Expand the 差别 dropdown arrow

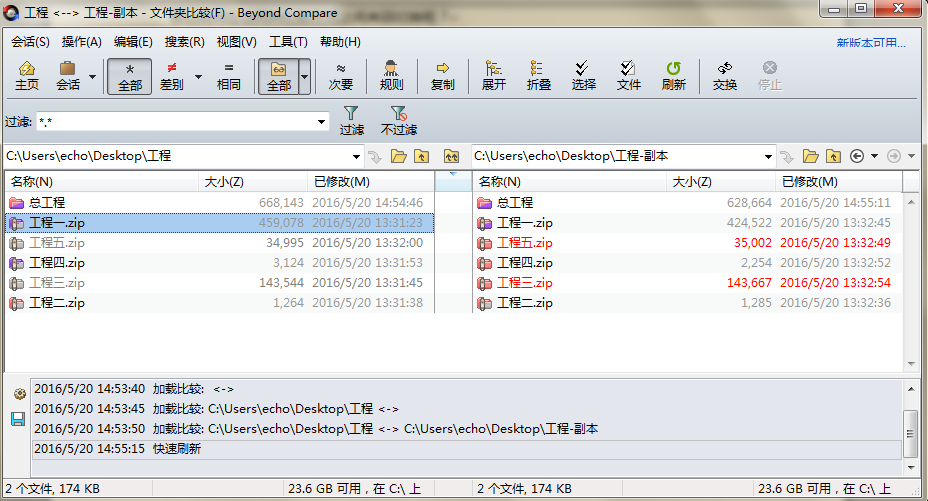click(198, 76)
